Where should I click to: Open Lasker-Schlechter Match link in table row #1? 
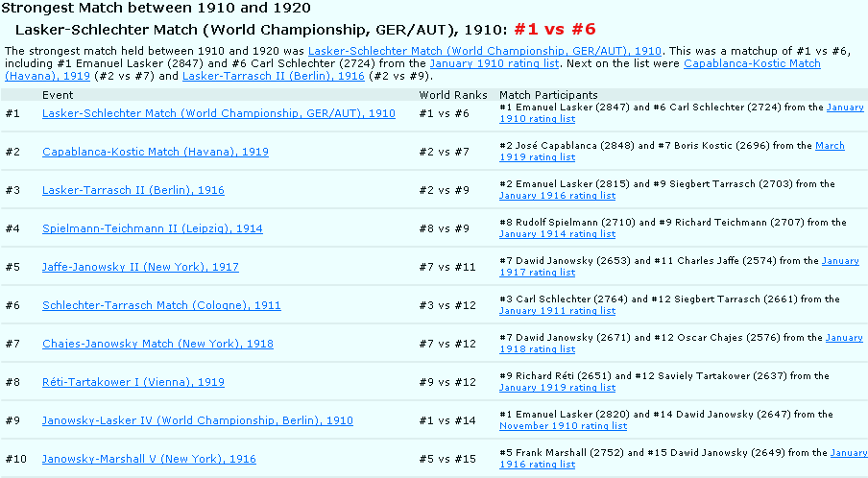pyautogui.click(x=218, y=113)
